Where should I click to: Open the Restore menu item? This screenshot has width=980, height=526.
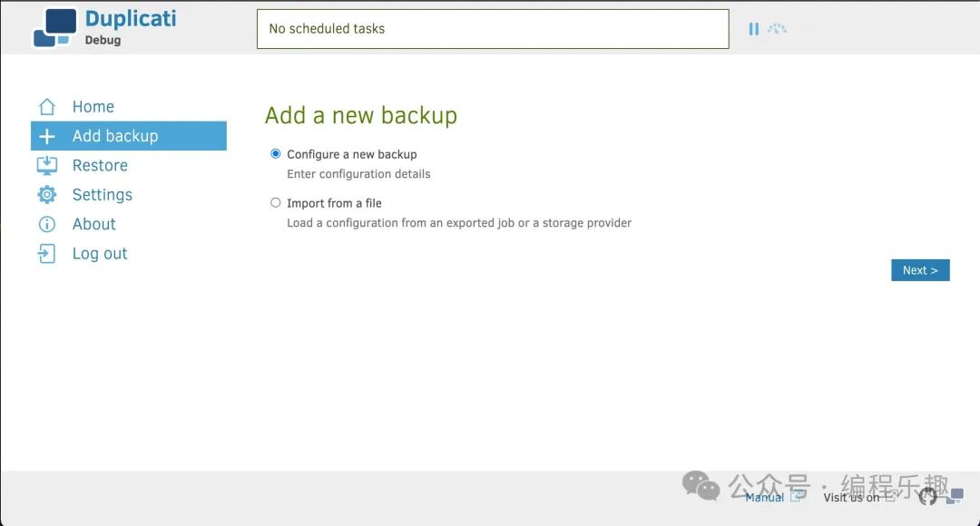100,165
